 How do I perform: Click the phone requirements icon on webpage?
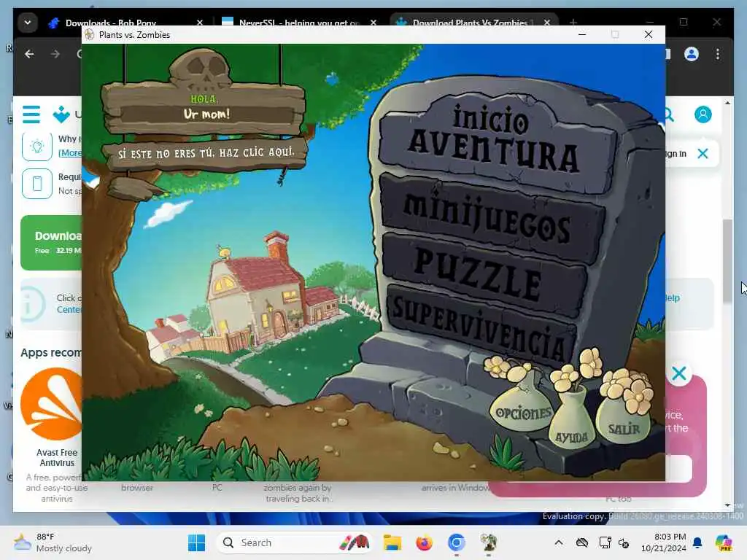[37, 183]
